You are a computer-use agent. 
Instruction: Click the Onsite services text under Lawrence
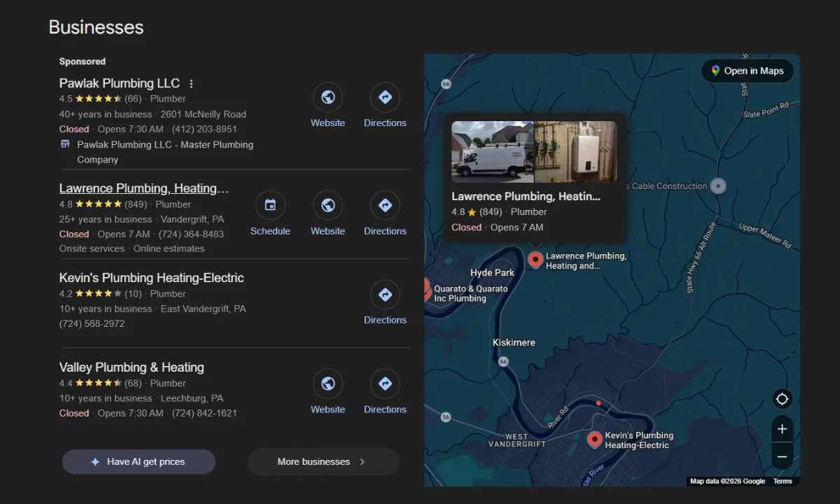pos(92,248)
